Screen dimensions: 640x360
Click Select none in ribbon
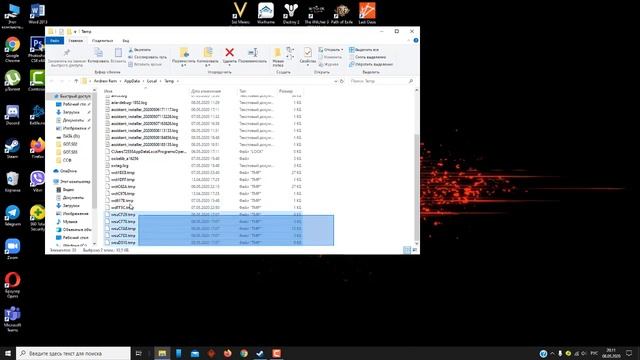point(367,57)
